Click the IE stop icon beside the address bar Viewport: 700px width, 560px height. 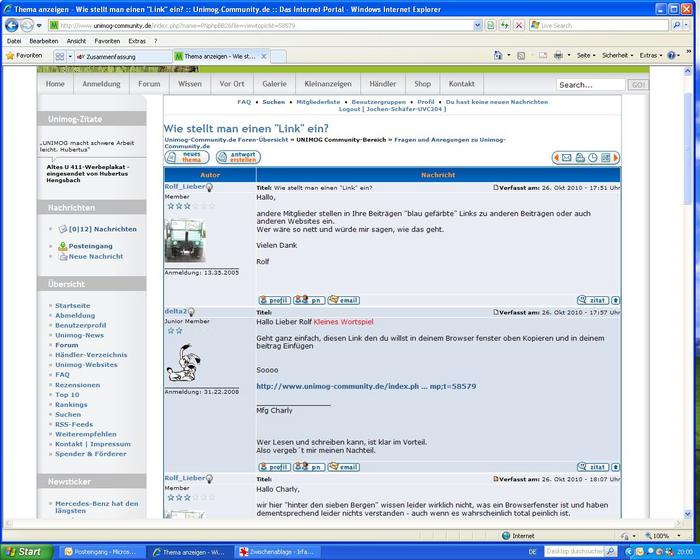520,25
